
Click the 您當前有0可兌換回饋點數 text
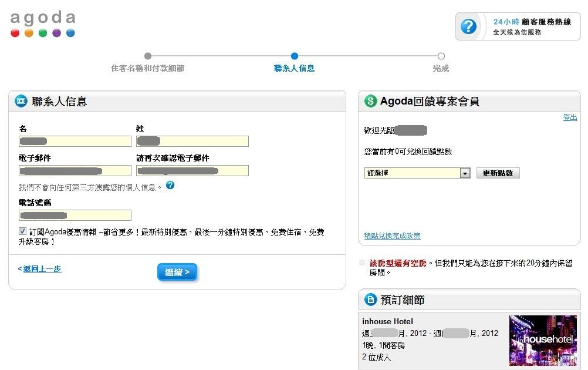408,152
